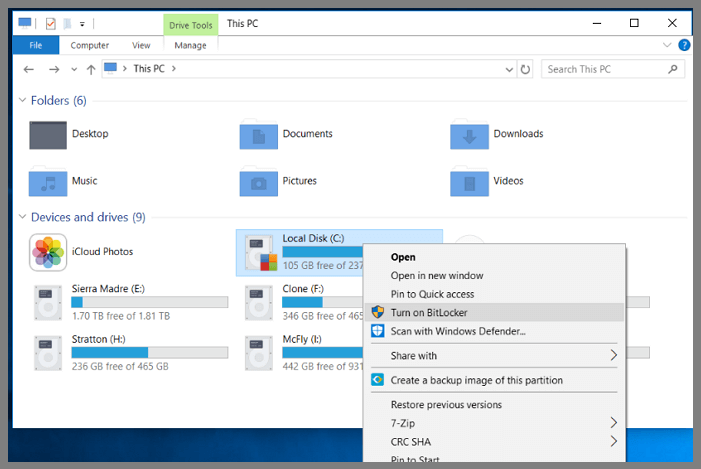Collapse the Folders (6) section
Viewport: 701px width, 469px height.
[x=23, y=101]
